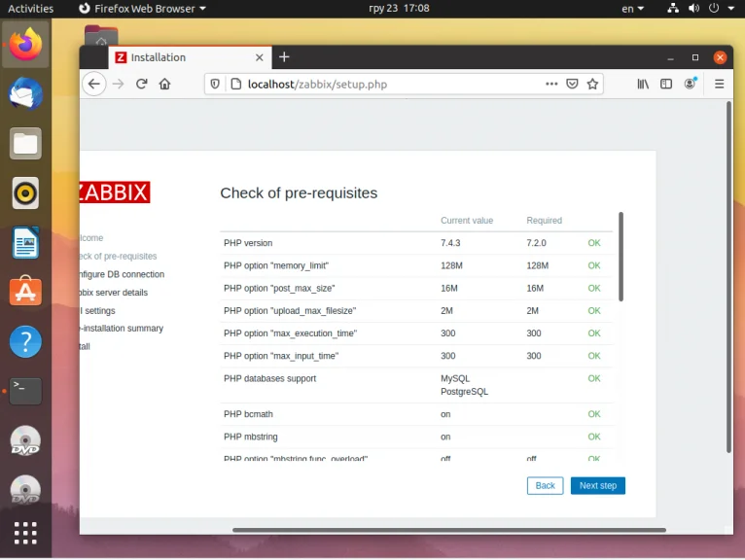Click the "7.4.3" current value
Viewport: 745px width, 560px height.
450,243
